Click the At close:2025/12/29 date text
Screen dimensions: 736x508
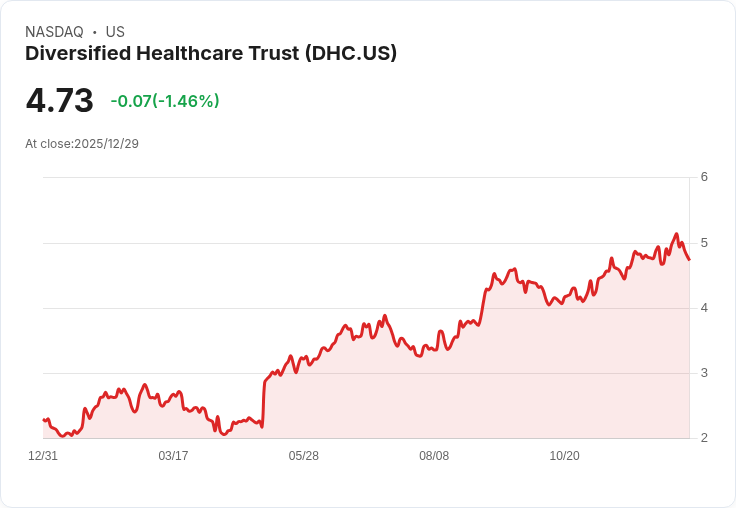click(82, 144)
